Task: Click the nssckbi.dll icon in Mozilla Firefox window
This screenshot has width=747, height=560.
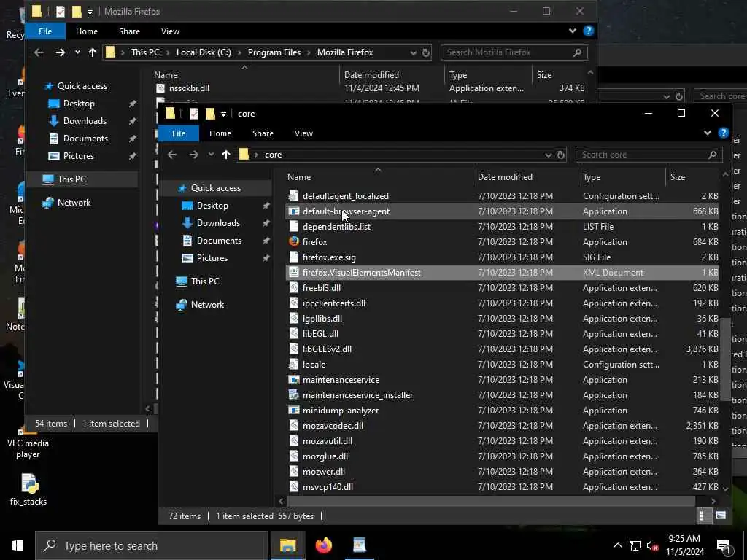Action: [160, 88]
